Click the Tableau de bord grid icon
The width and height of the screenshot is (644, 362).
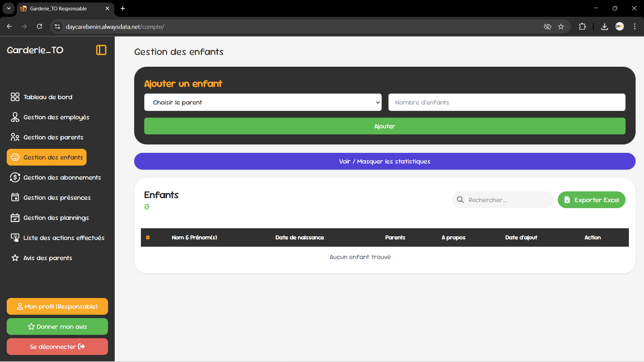coord(15,97)
